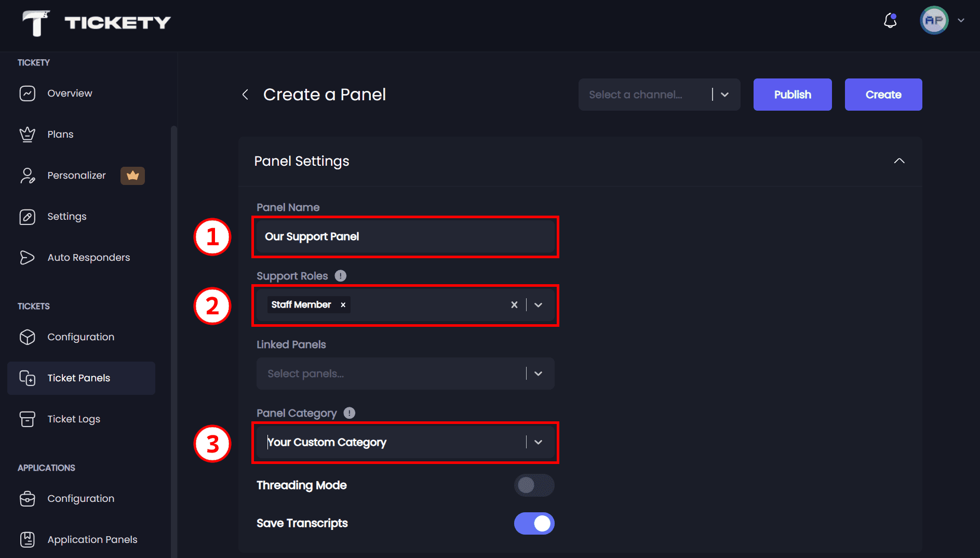
Task: Select the Overview chart icon
Action: point(27,94)
